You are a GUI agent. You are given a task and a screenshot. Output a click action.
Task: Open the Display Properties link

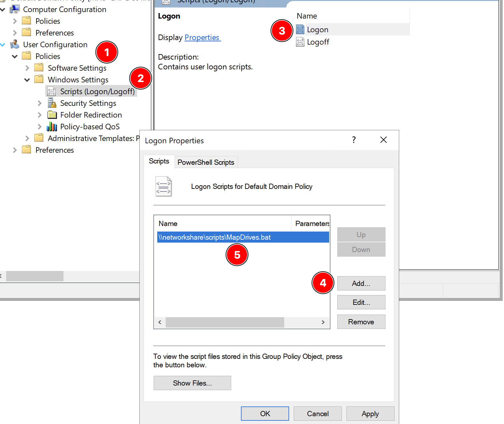coord(202,37)
